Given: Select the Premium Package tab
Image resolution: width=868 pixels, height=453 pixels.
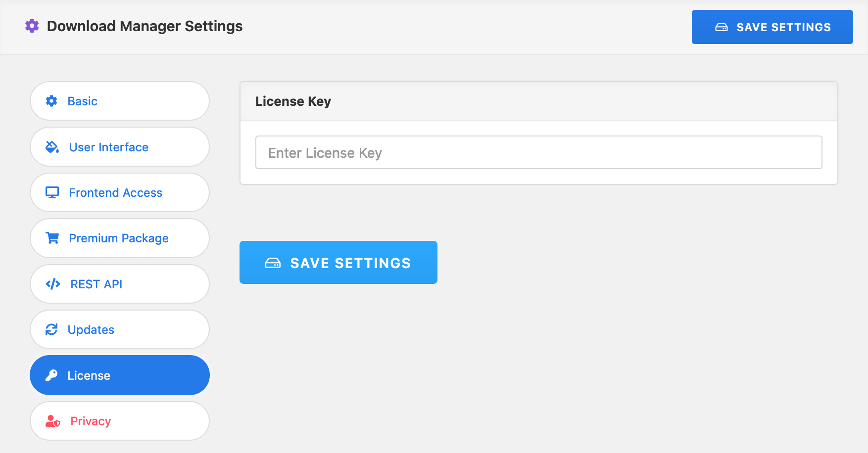Looking at the screenshot, I should 120,238.
